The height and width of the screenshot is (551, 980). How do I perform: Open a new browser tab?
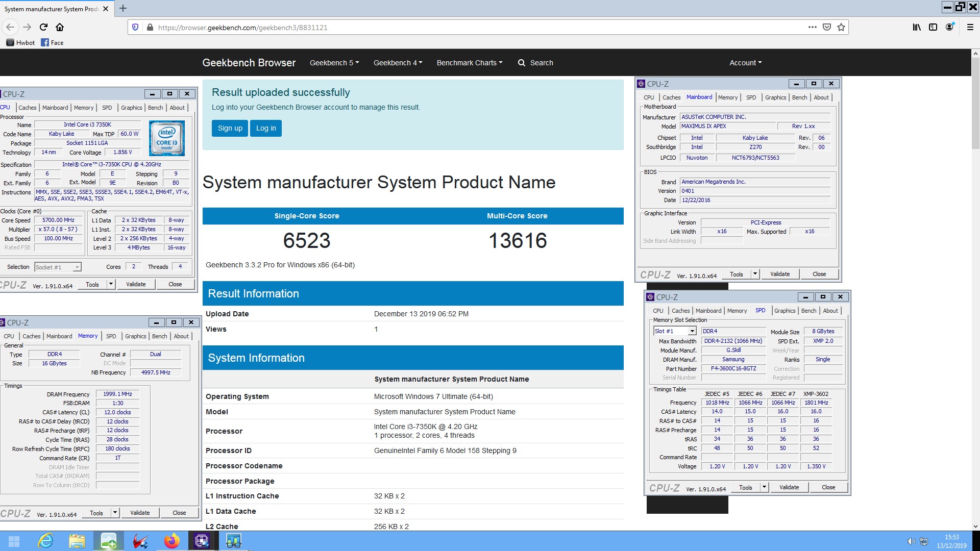[123, 8]
